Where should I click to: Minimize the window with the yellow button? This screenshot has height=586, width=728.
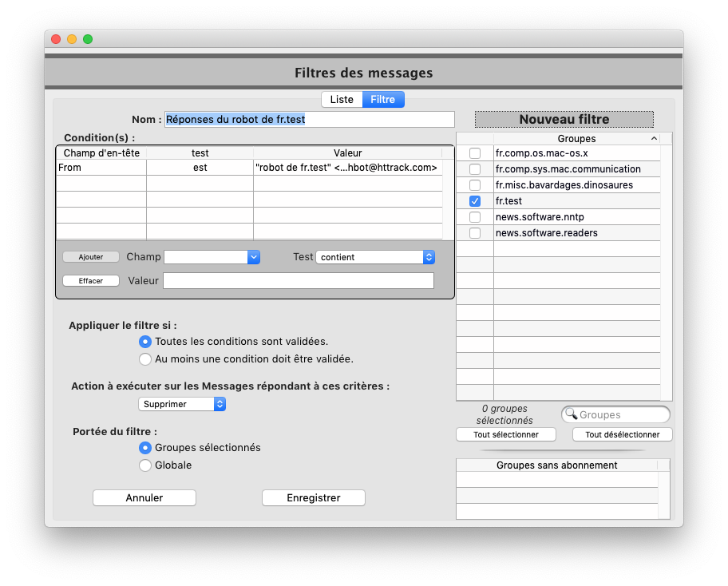(x=72, y=39)
